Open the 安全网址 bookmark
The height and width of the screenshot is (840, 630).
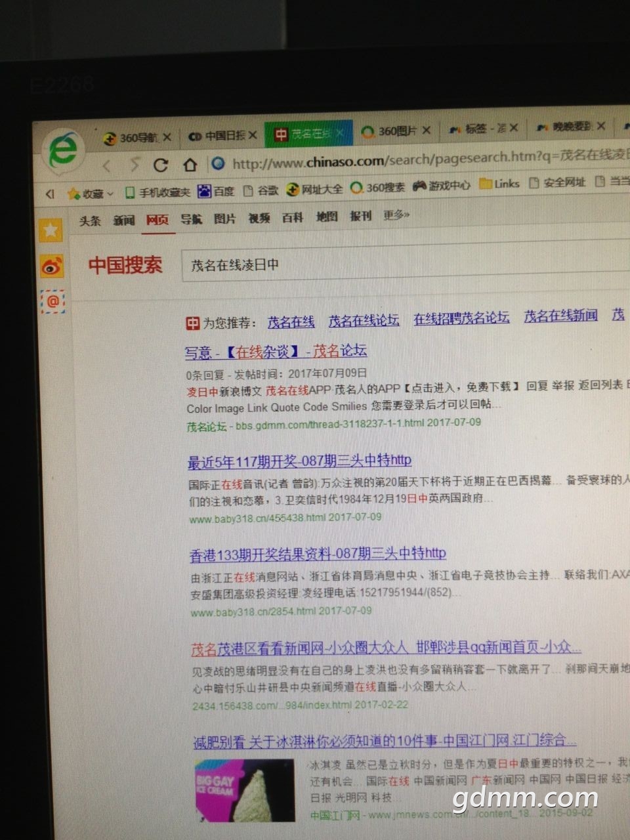[x=557, y=182]
